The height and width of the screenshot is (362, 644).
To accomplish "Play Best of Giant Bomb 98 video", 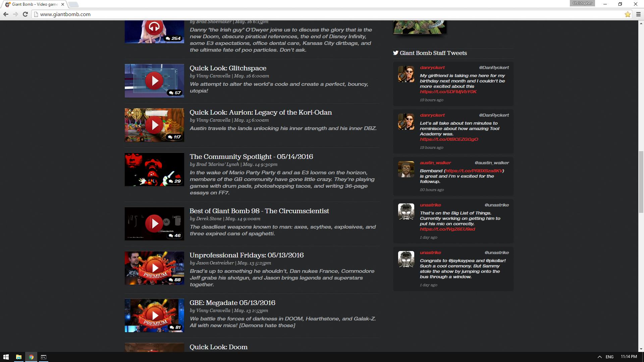I will click(154, 224).
